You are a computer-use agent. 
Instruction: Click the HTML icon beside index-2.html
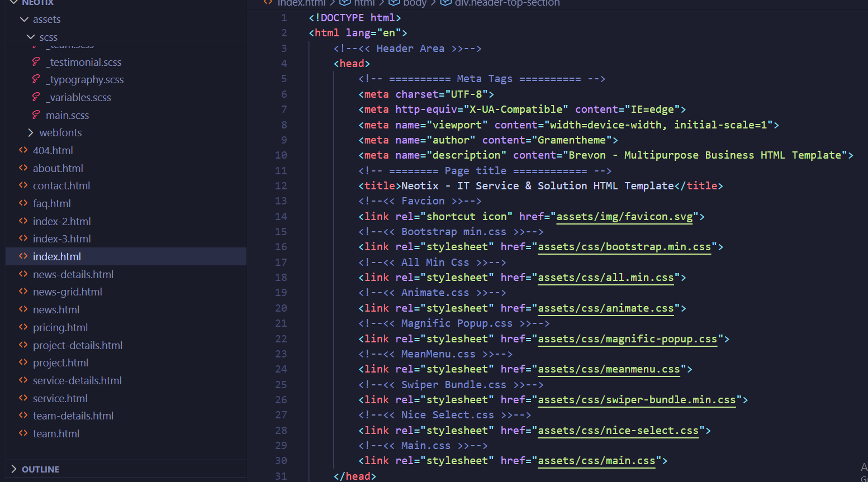coord(23,221)
